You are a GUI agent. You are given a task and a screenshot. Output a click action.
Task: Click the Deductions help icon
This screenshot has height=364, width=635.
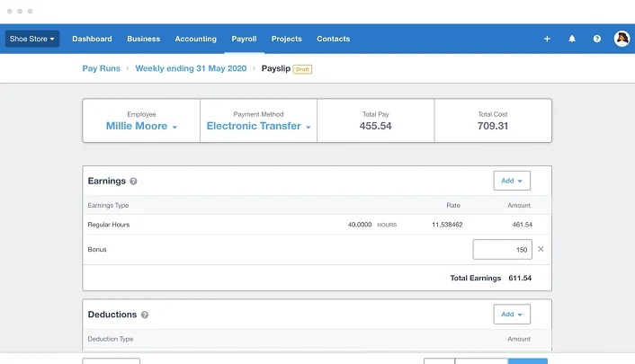(x=145, y=315)
